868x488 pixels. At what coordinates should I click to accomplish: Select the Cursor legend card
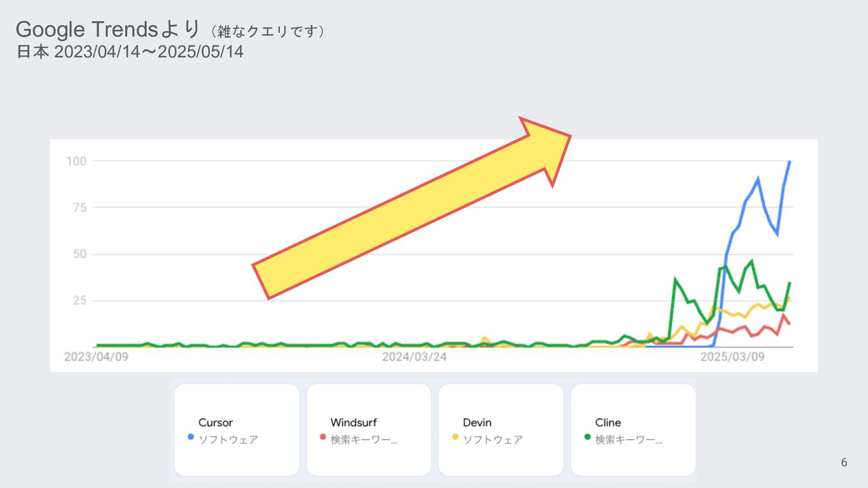(236, 430)
